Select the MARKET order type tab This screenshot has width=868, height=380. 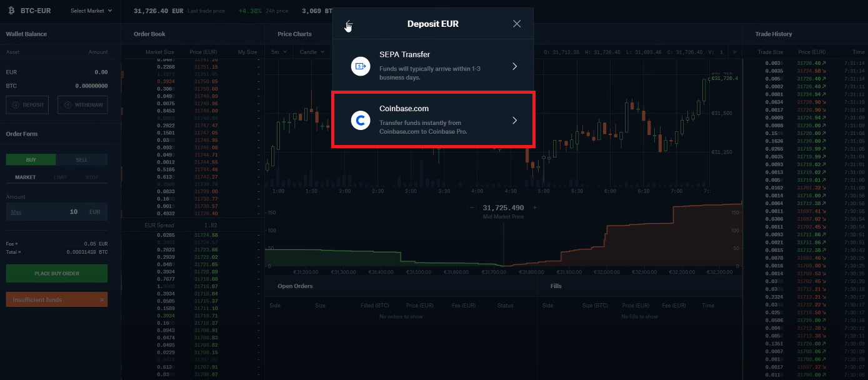pyautogui.click(x=26, y=177)
